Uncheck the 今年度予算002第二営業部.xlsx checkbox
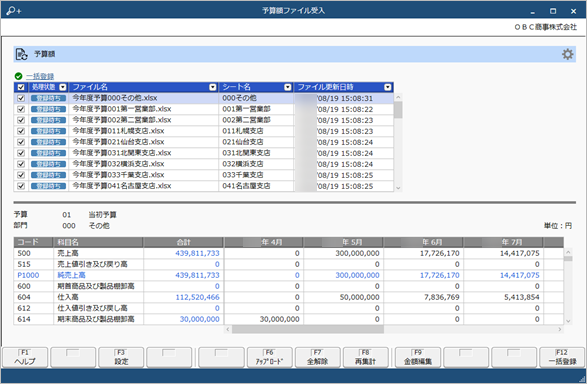Screen dimensions: 587x384 click(21, 120)
